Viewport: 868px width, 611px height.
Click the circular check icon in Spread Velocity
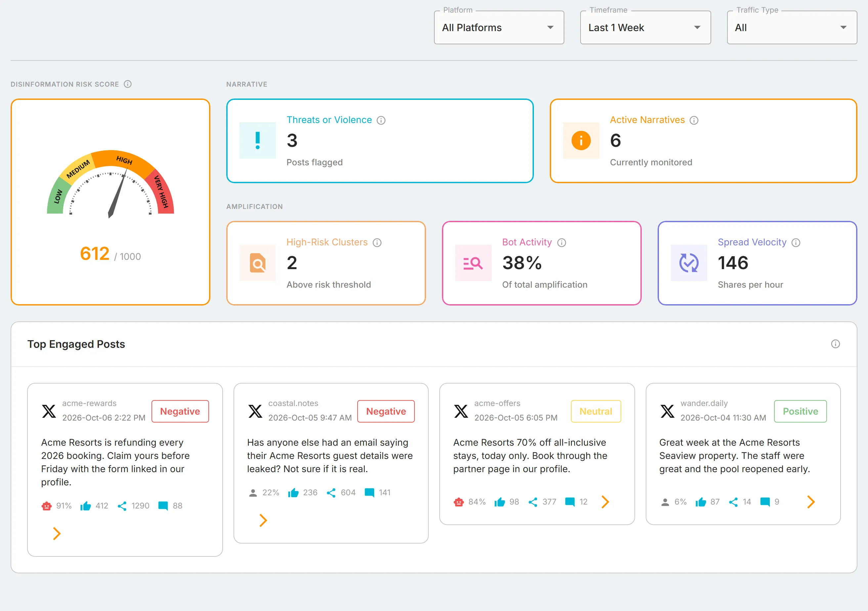688,263
